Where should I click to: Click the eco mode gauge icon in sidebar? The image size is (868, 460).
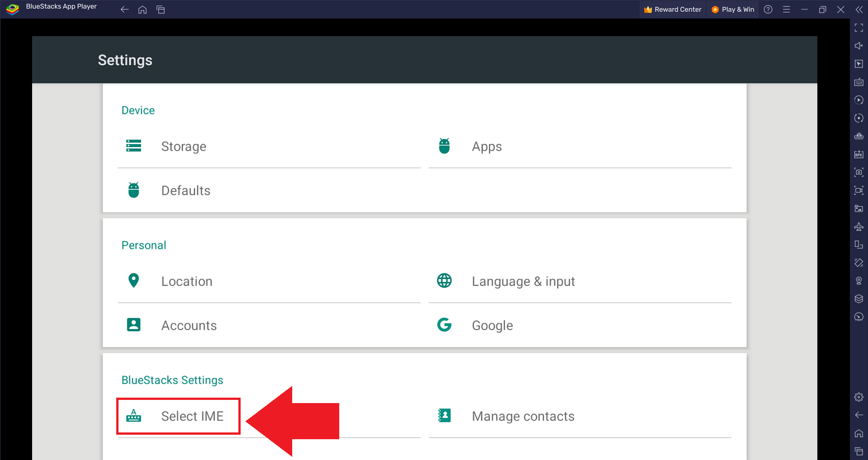pyautogui.click(x=859, y=317)
